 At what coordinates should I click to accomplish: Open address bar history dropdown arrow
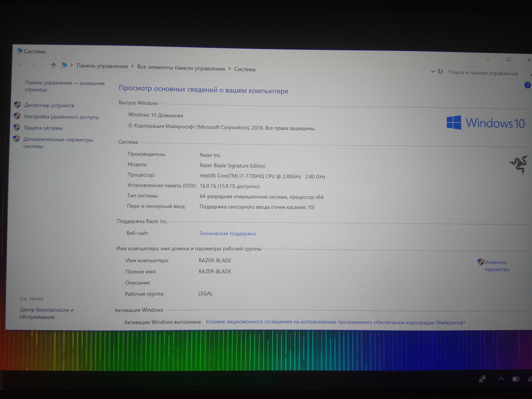[433, 71]
